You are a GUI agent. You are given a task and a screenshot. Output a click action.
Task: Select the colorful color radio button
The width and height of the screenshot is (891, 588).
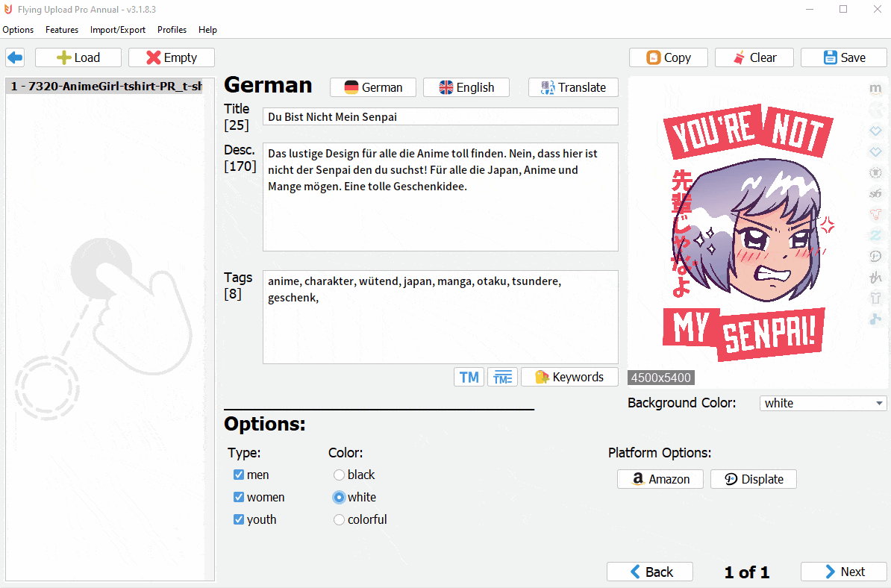pos(339,519)
